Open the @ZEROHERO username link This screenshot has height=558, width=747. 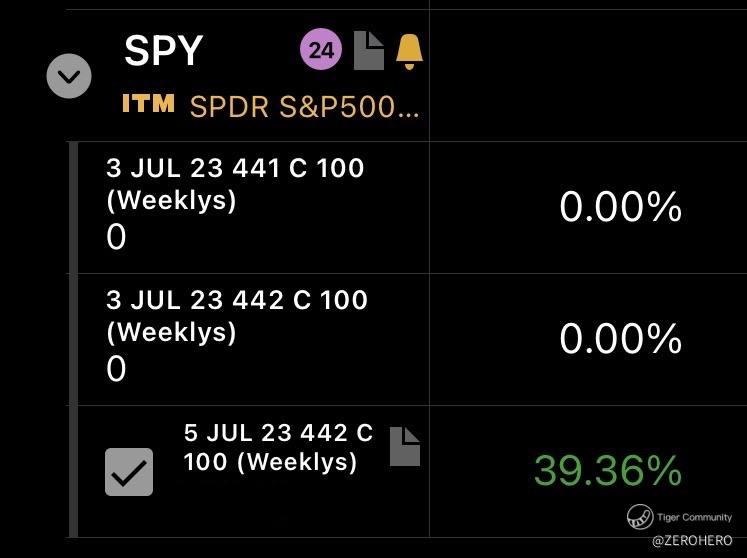693,540
